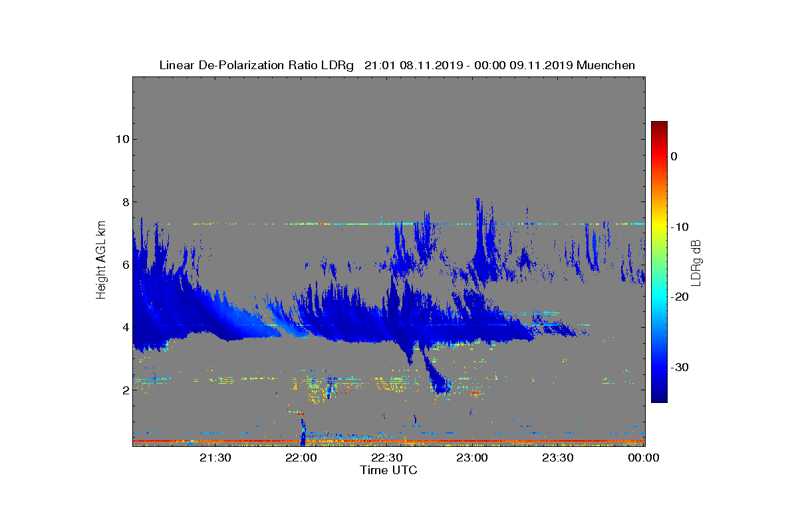Click the 'LDRg dB' colorbar label
This screenshot has height=532, width=798.
697,262
